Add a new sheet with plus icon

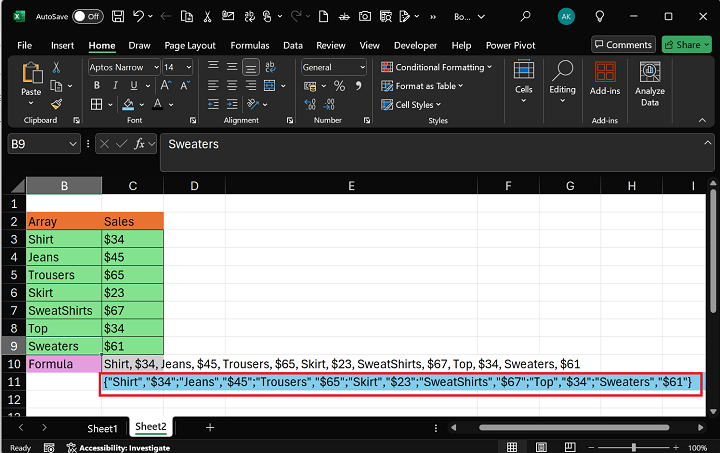point(210,427)
